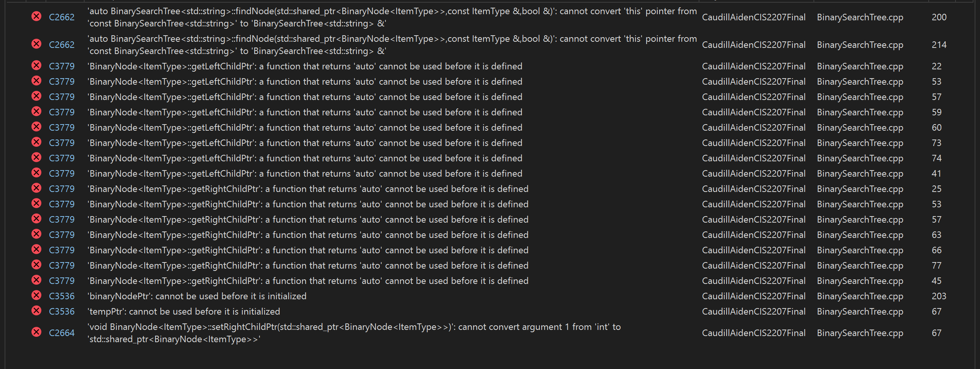Follow the C3779 error code link on line 22
Image resolution: width=980 pixels, height=369 pixels.
tap(62, 66)
